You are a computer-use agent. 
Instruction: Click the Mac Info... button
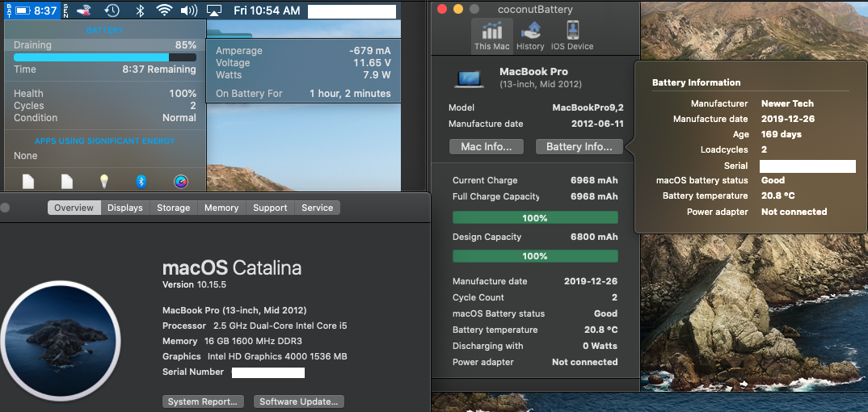tap(487, 146)
